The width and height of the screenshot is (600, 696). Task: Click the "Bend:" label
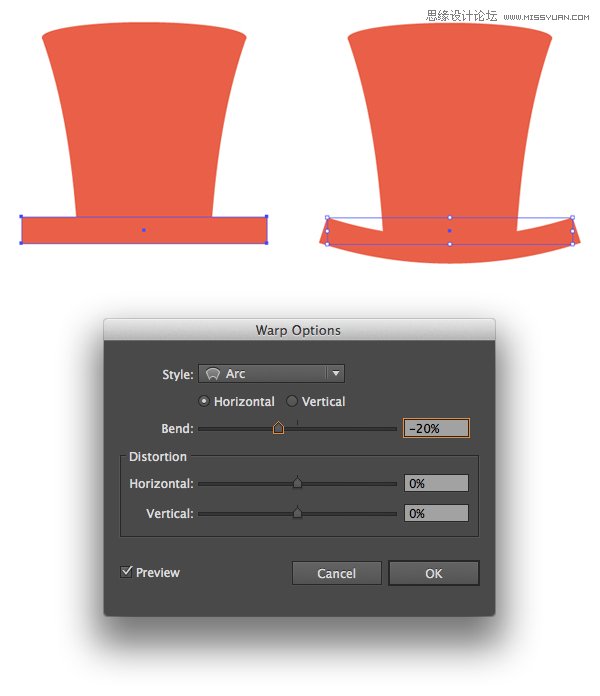point(178,428)
